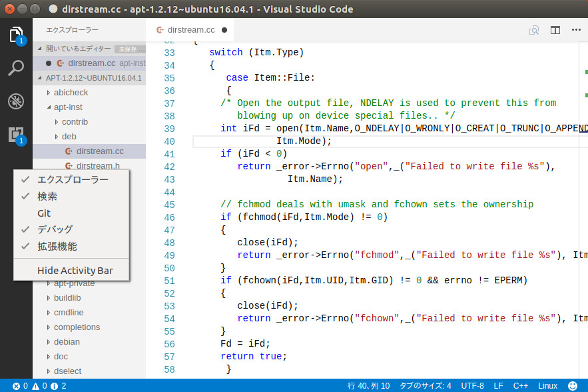Place cursor on line 40 Itm.Mode text
588x392 pixels.
(x=304, y=141)
